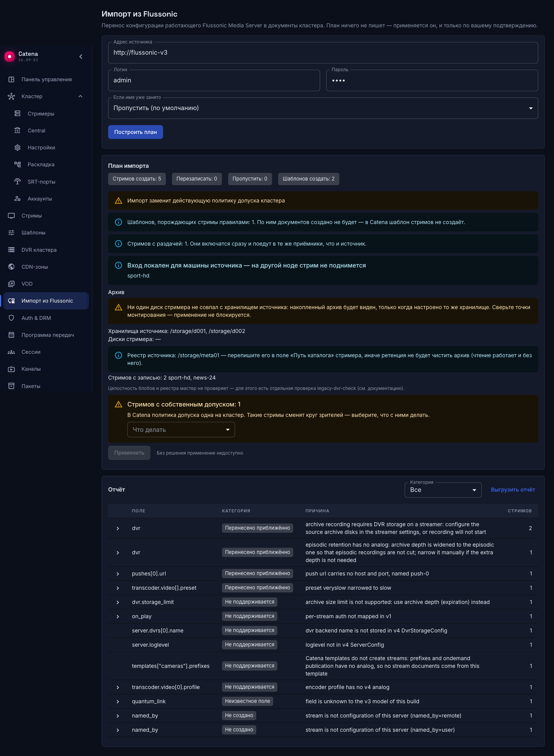Image resolution: width=554 pixels, height=756 pixels.
Task: Open the Шаблоны sidebar item
Action: point(46,232)
